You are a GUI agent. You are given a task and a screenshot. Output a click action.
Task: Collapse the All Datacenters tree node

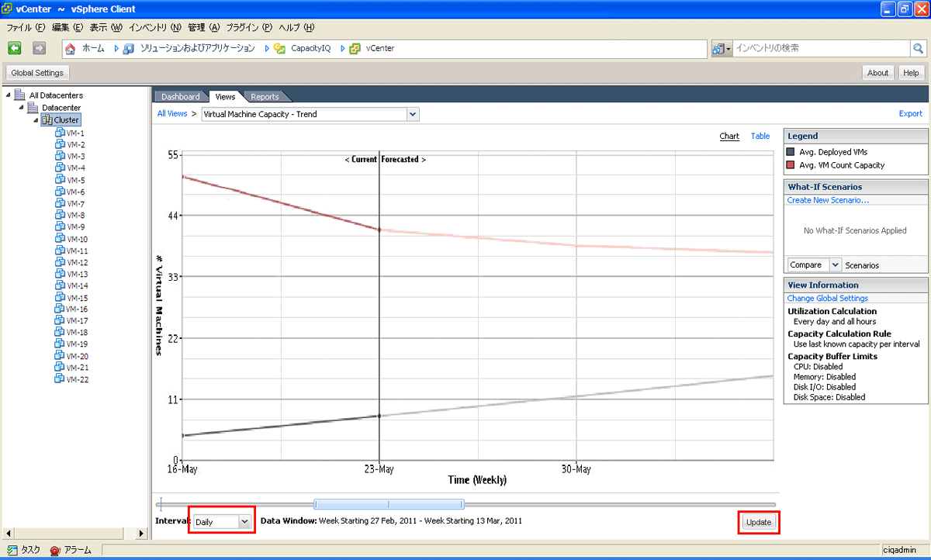pyautogui.click(x=8, y=95)
